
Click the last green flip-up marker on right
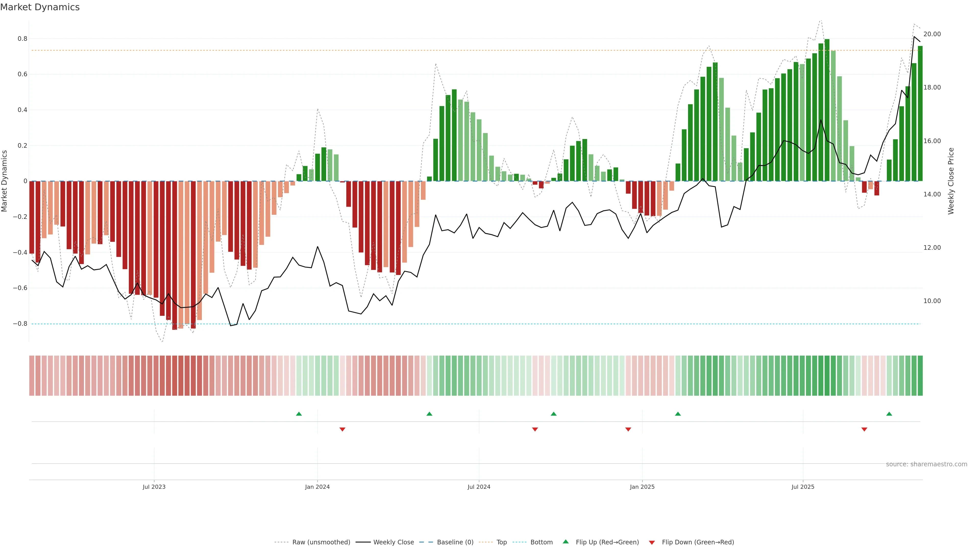point(889,414)
